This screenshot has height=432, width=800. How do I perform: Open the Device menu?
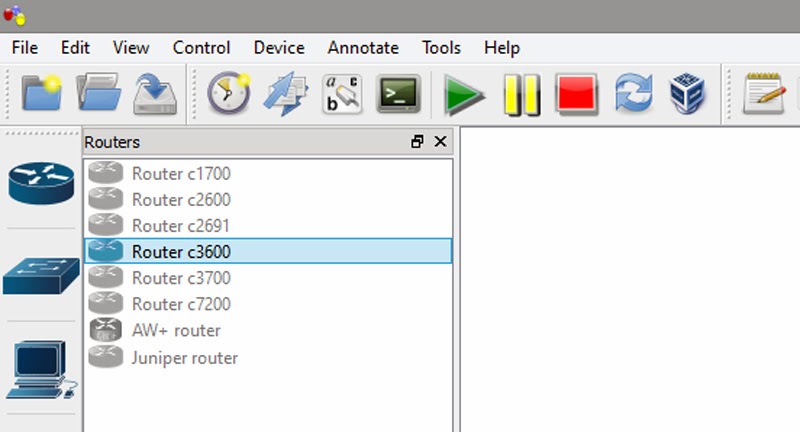click(279, 47)
